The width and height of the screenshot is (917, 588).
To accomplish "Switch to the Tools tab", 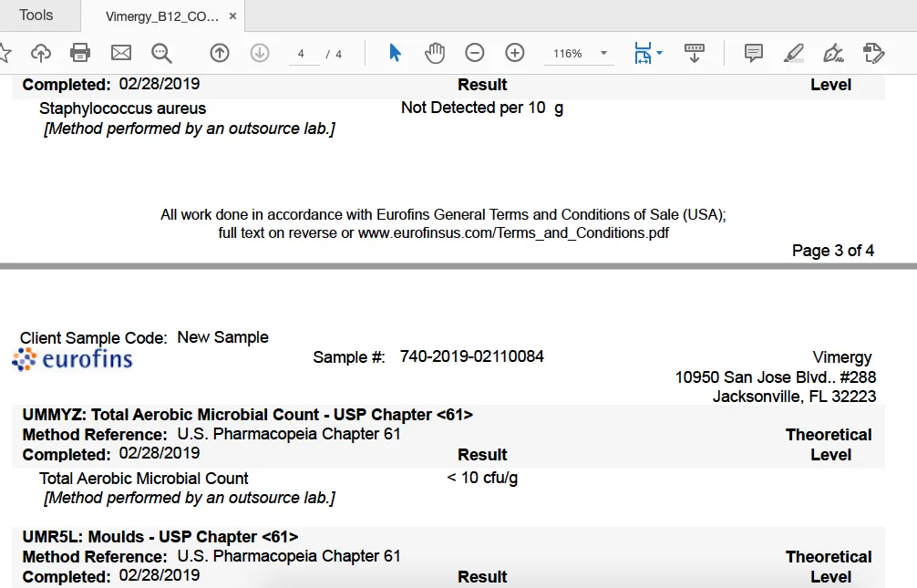I will tap(36, 15).
